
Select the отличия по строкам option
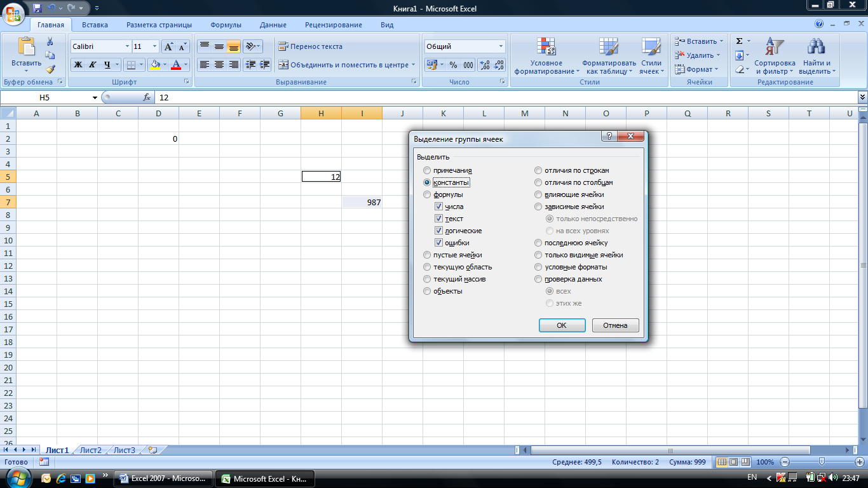click(538, 170)
